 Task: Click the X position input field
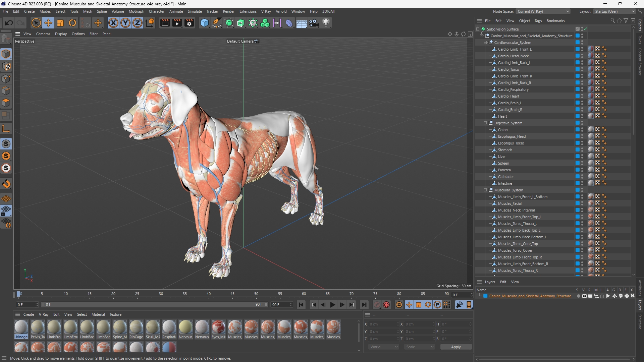[x=384, y=324]
